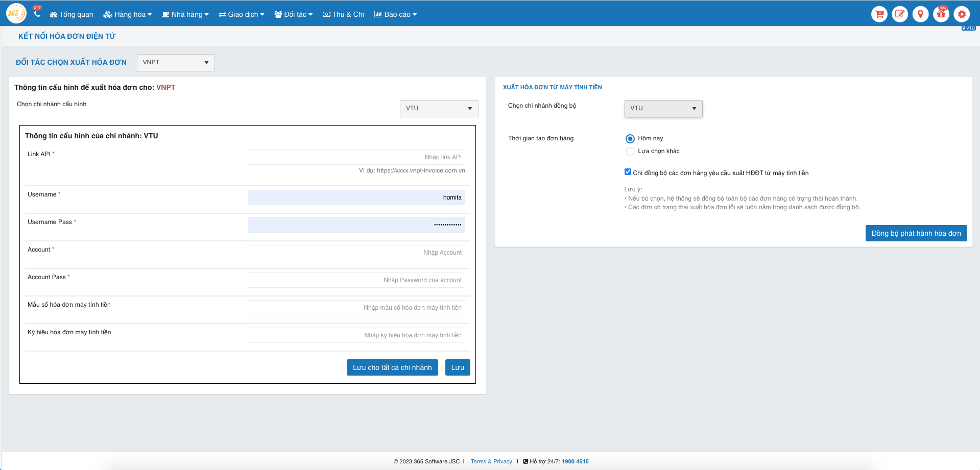Screen dimensions: 980x470
Task: Open the Terms & Privacy link
Action: click(x=491, y=461)
